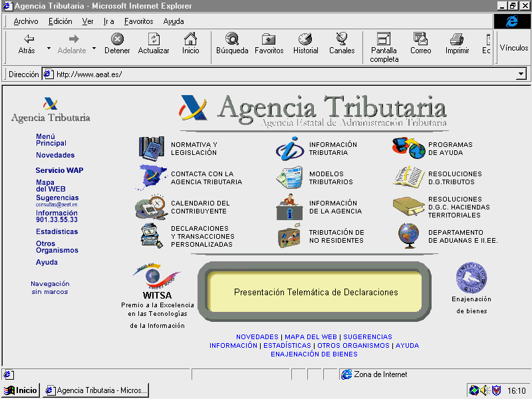
Task: Click ESTADÍSTICAS footer link
Action: pyautogui.click(x=287, y=345)
